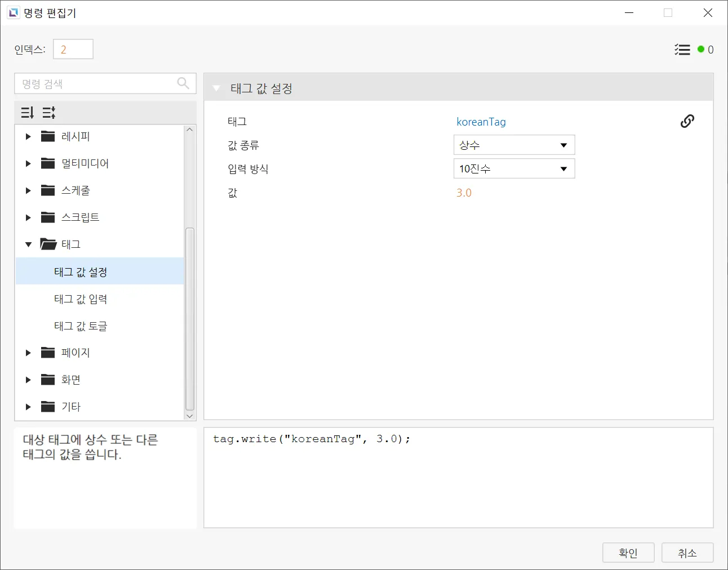Screen dimensions: 728x570
Task: Open the checklist icon at top right
Action: [682, 50]
